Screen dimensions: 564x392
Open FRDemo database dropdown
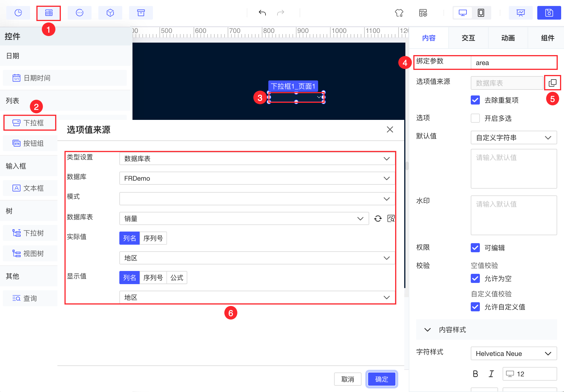pos(257,178)
